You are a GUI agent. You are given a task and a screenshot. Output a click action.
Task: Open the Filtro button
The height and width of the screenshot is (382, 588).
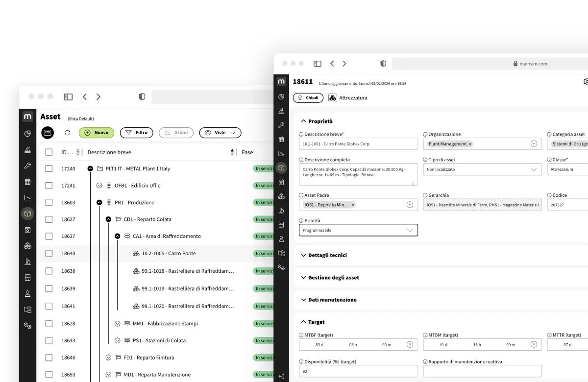coord(137,133)
